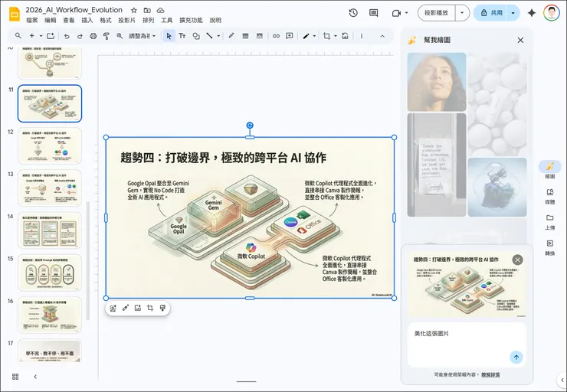Insert a hyperlink

pyautogui.click(x=277, y=36)
